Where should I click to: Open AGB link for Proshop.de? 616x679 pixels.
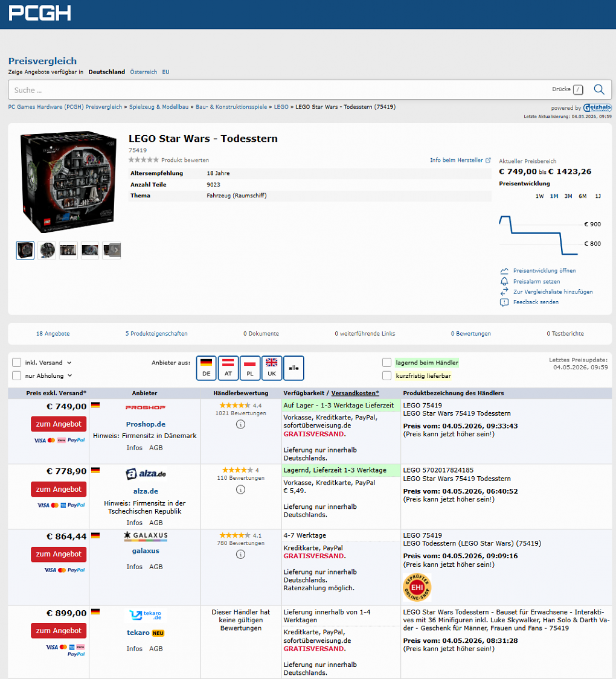(156, 448)
